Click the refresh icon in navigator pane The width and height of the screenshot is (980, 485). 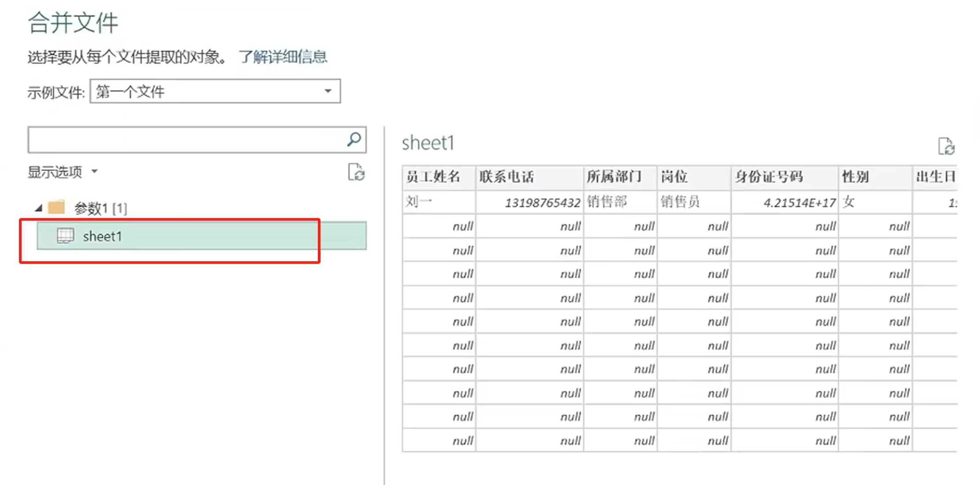pos(356,172)
